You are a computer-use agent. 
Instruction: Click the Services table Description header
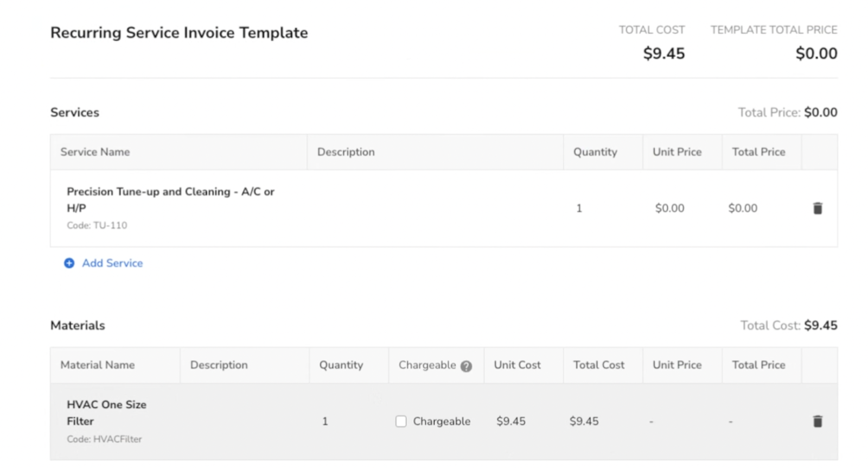[346, 152]
